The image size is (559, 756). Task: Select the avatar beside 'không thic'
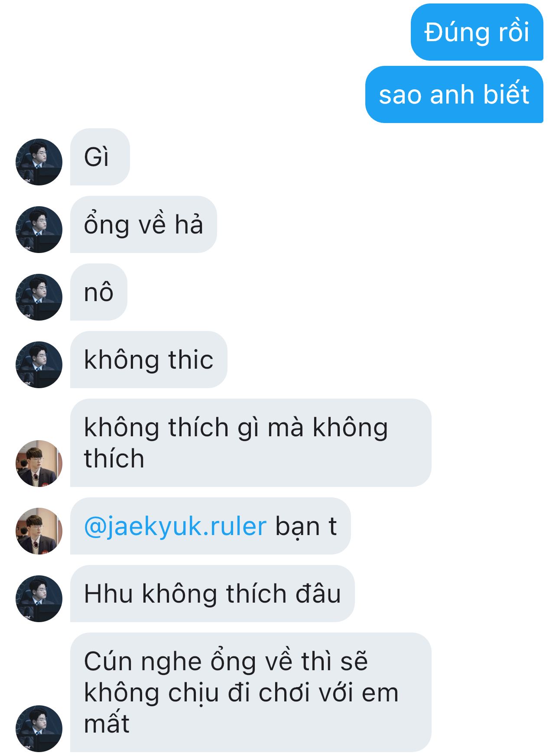[x=39, y=365]
